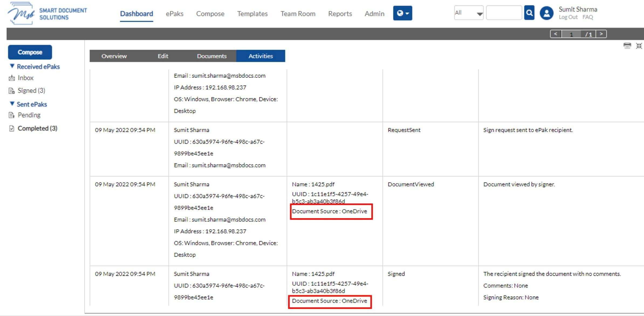
Task: Switch to the Edit tab
Action: click(163, 56)
